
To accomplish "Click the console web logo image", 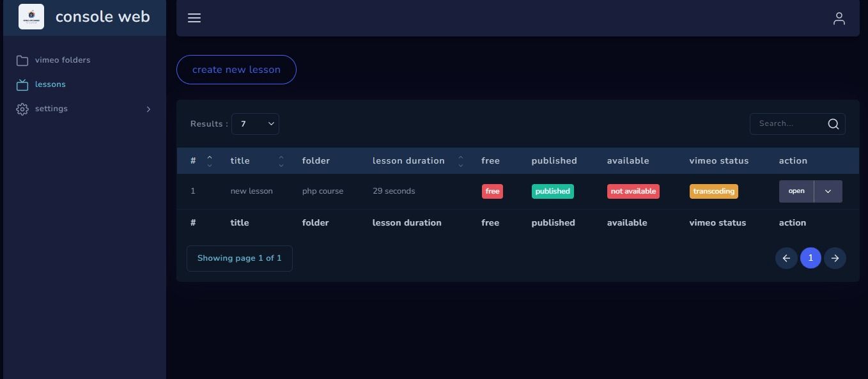I will point(31,17).
